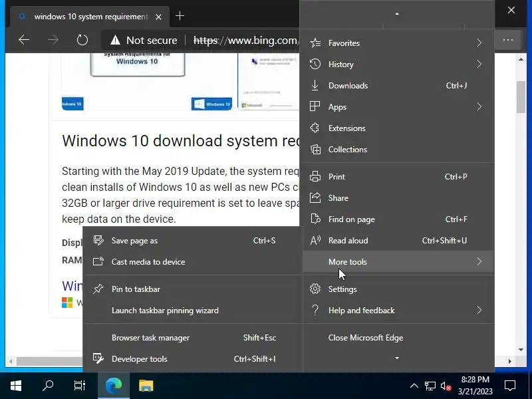This screenshot has width=532, height=399.
Task: Open the notifications action center
Action: coord(510,386)
